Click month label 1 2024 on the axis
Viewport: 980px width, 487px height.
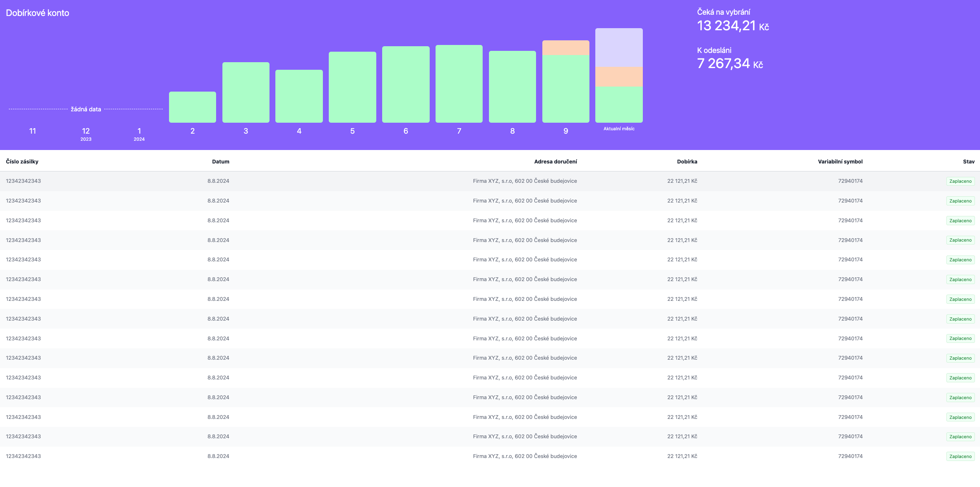139,134
